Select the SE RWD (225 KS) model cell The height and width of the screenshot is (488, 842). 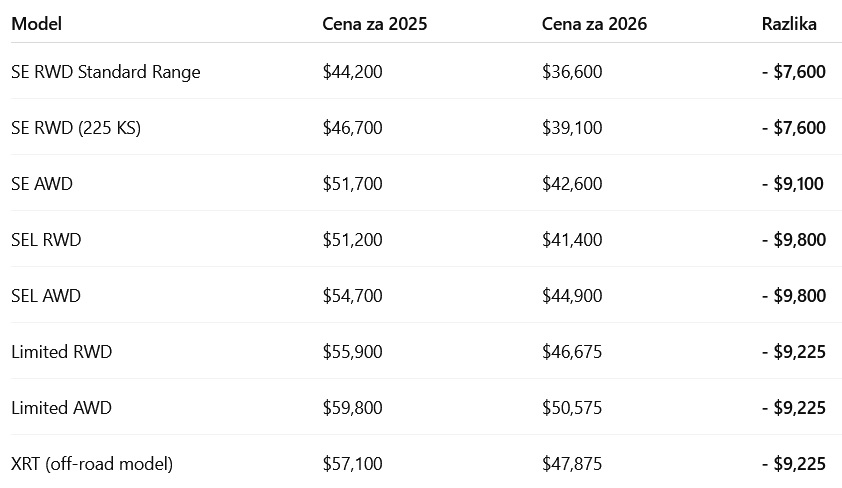(76, 128)
